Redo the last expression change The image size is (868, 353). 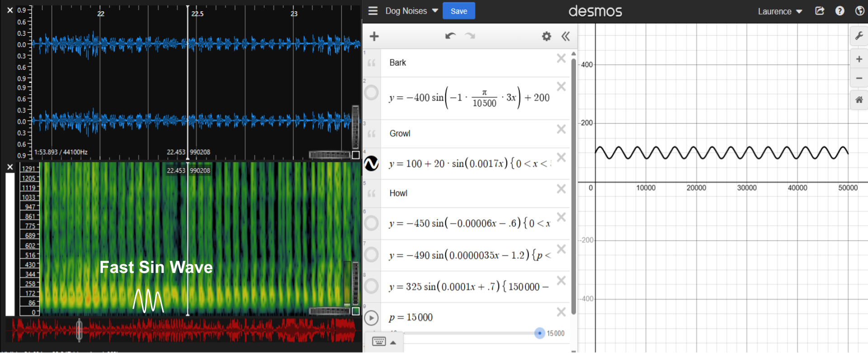pos(470,36)
